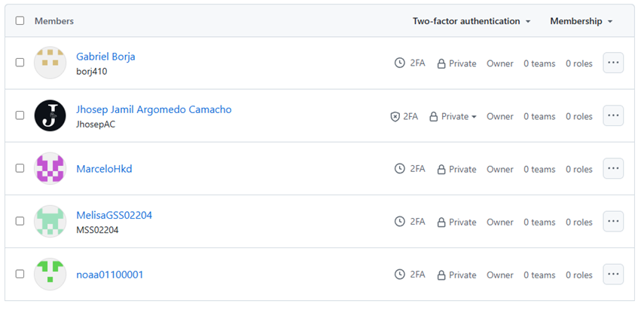Click the lock icon in MarceloHkd's row
The height and width of the screenshot is (316, 644).
pyautogui.click(x=441, y=169)
